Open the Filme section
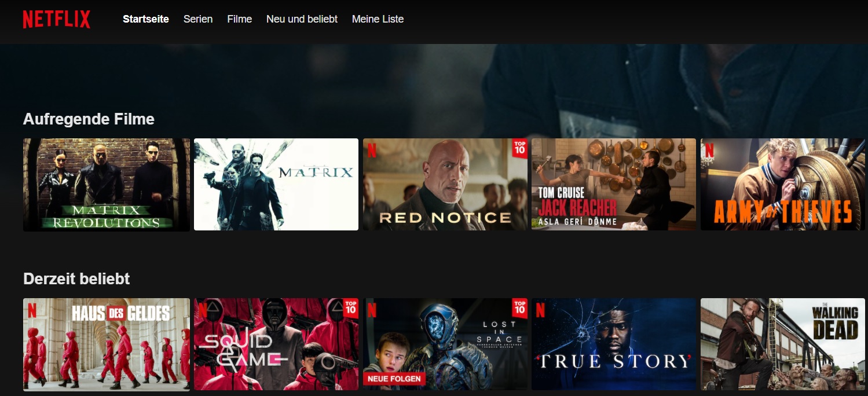Viewport: 868px width, 396px height. pos(240,19)
